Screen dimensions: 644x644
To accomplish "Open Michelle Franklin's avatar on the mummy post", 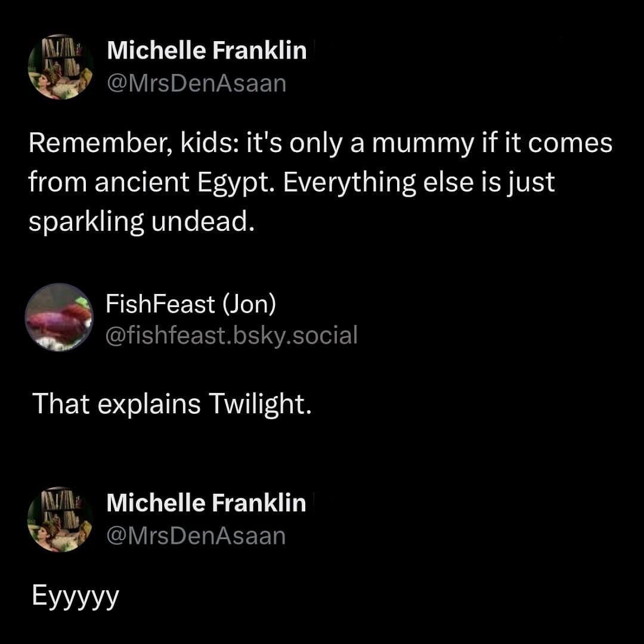I will tap(60, 67).
